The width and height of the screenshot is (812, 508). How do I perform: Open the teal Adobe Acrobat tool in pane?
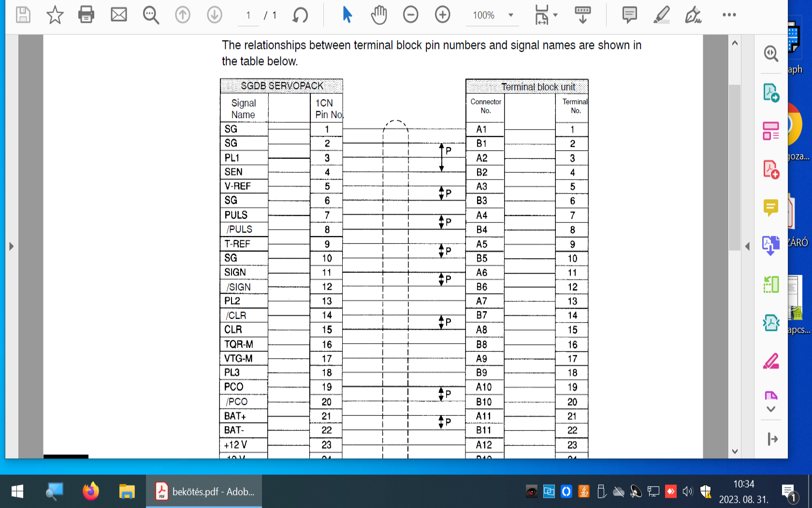[x=771, y=323]
